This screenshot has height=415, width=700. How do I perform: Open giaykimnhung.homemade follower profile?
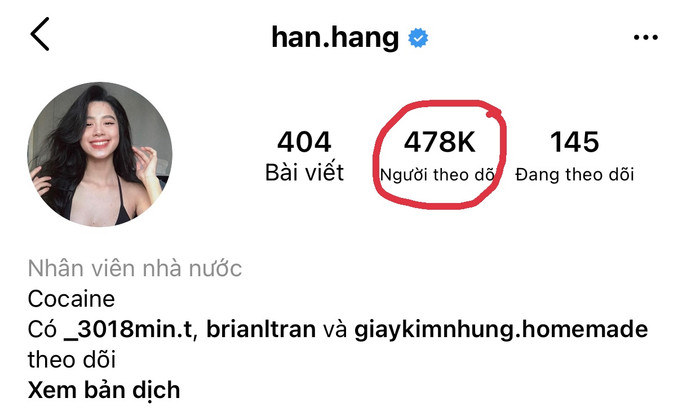click(501, 330)
